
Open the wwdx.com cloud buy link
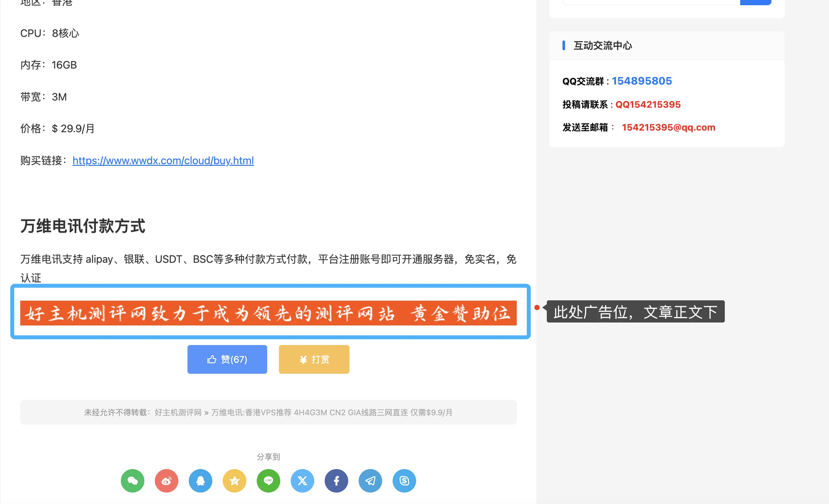163,160
